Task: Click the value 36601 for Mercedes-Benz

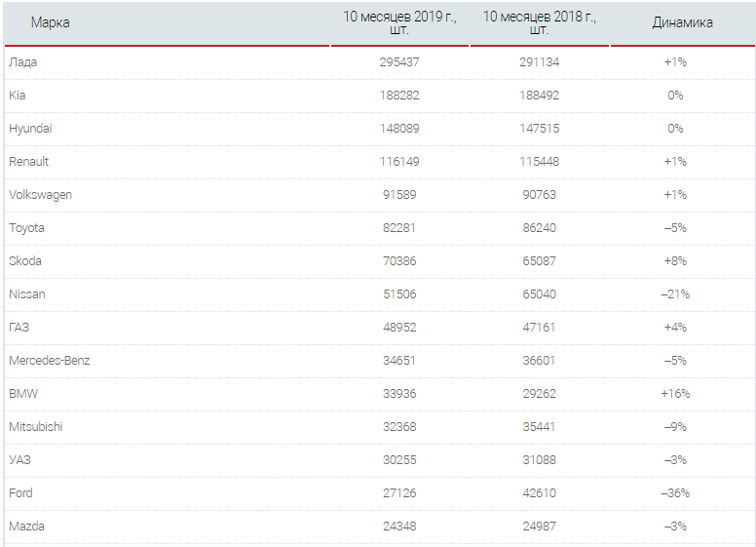Action: coord(539,361)
